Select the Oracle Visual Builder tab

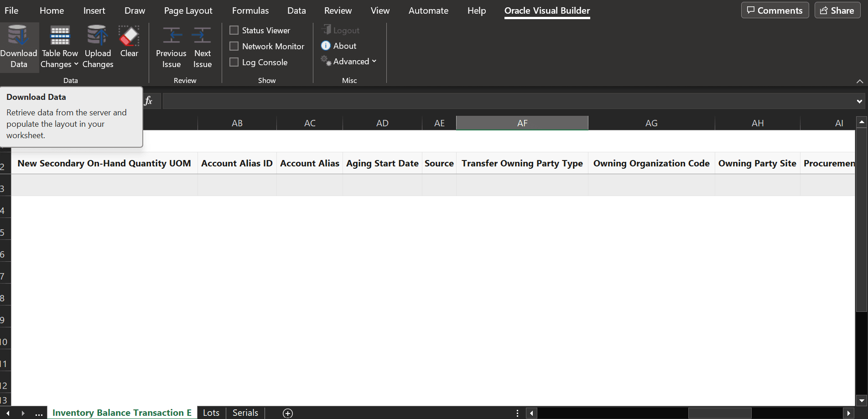pos(547,10)
